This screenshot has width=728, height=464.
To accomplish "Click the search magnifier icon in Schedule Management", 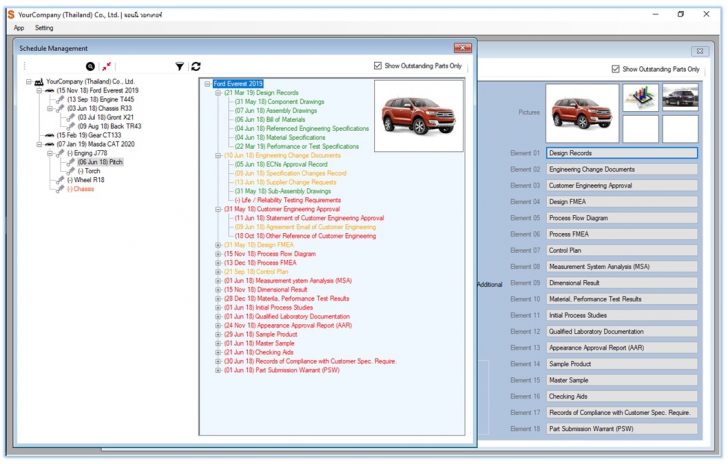I will (x=90, y=66).
